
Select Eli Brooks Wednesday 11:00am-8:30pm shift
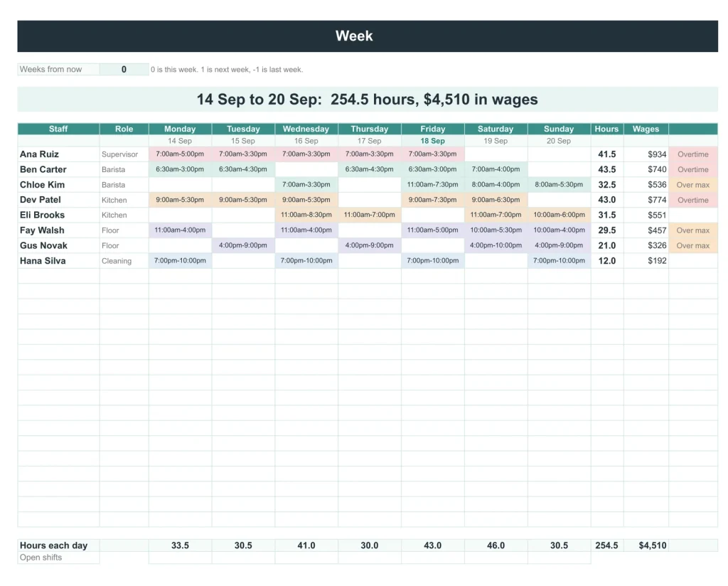tap(306, 215)
